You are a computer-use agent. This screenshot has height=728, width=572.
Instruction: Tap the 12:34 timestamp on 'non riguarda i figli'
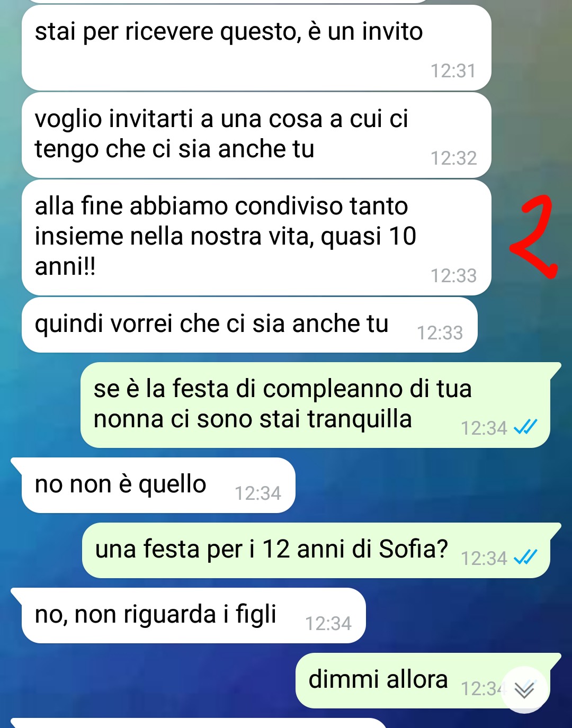(328, 624)
